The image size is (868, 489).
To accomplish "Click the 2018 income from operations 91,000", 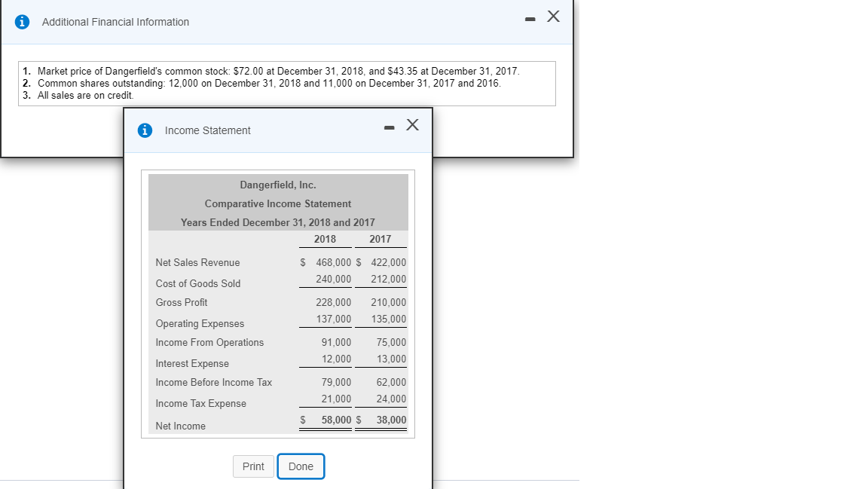I will click(x=336, y=342).
